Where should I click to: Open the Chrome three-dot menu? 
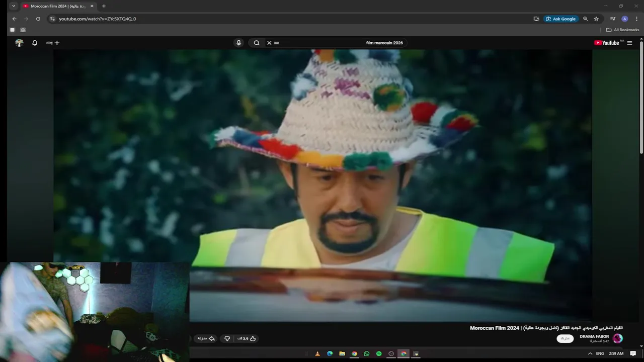pyautogui.click(x=636, y=19)
